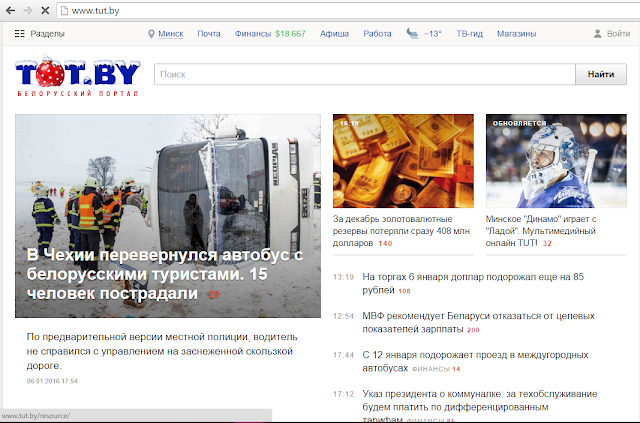
Task: Open news on dollar rising 85 rubles
Action: point(473,283)
